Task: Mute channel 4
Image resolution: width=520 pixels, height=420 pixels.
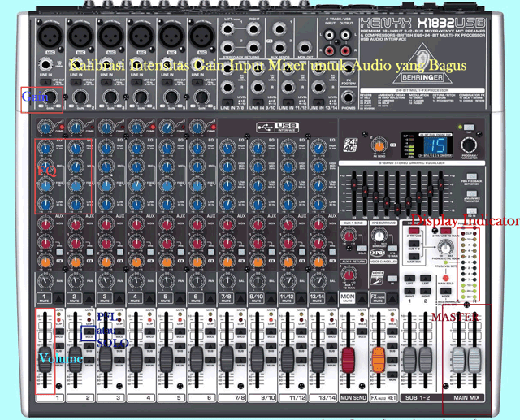Action: [x=149, y=298]
